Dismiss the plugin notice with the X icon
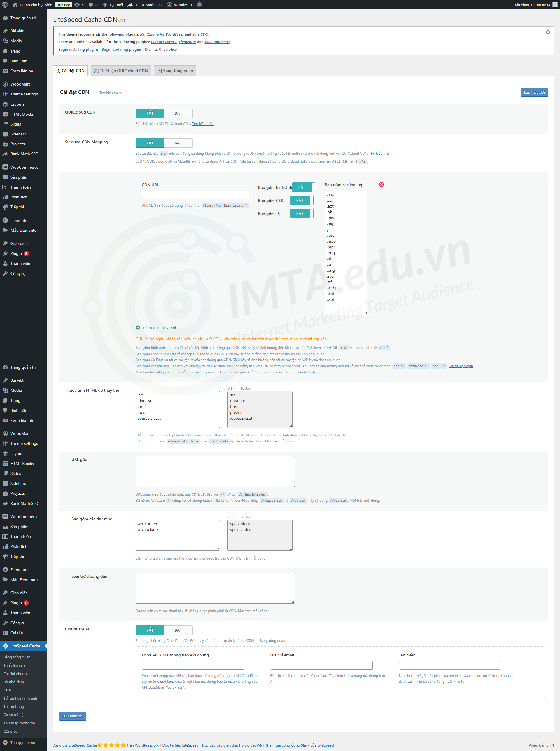The image size is (560, 751). click(548, 32)
